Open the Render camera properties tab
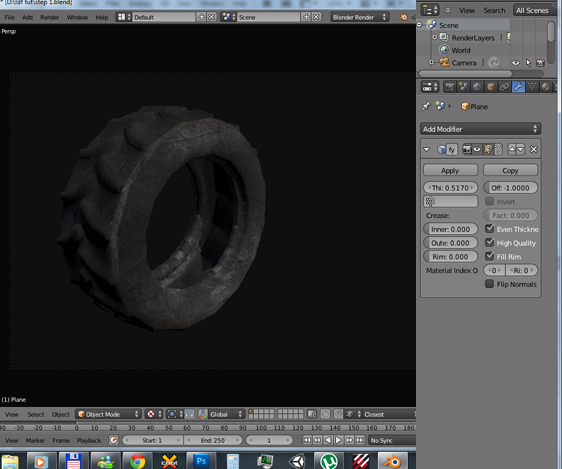 pos(449,87)
